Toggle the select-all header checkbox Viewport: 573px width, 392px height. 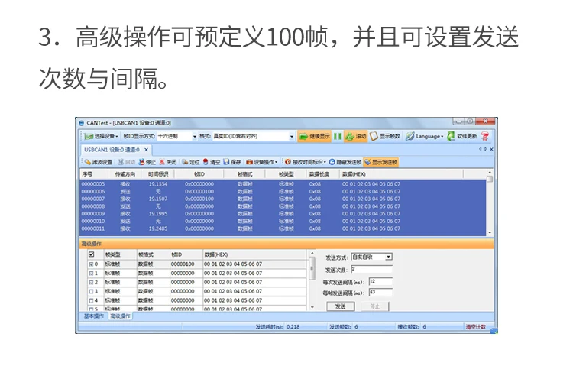pyautogui.click(x=92, y=254)
